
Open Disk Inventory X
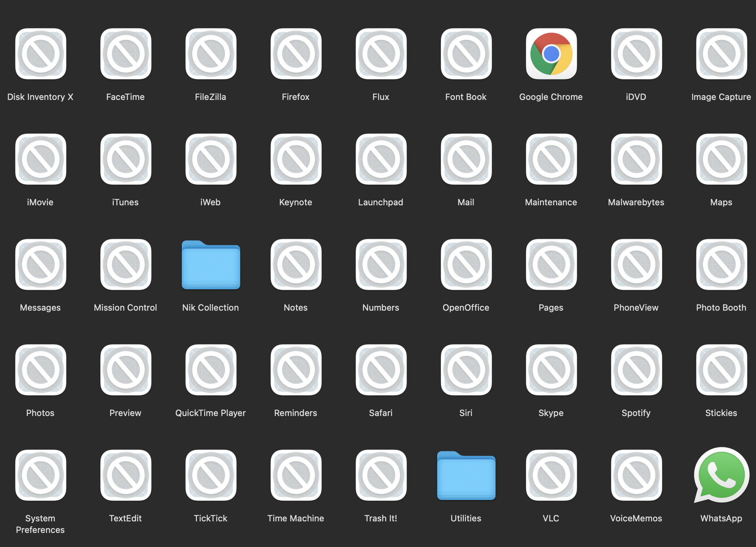coord(40,54)
